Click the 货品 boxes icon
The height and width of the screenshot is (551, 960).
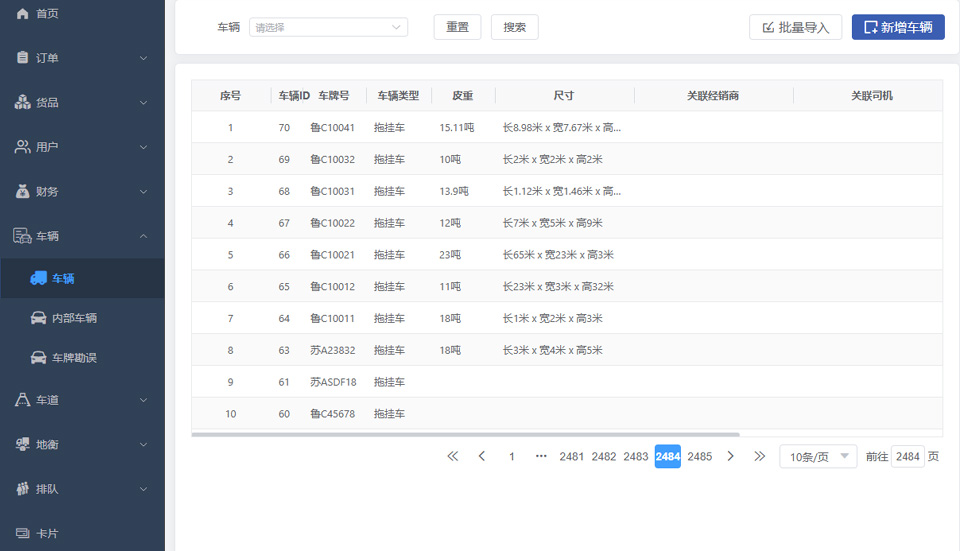pyautogui.click(x=23, y=102)
